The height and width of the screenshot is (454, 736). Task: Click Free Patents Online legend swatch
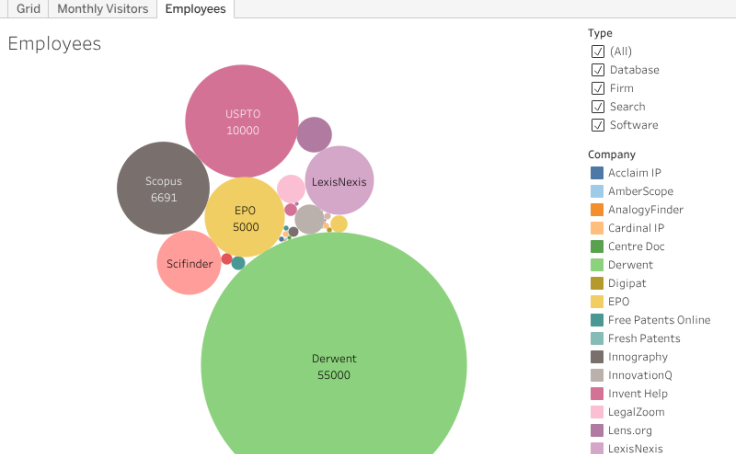[597, 320]
